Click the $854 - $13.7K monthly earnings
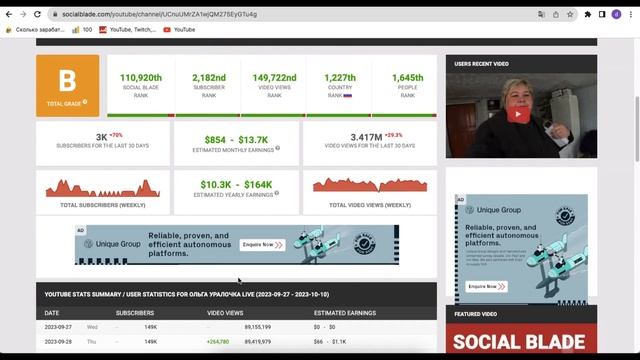The image size is (640, 360). pos(236,140)
